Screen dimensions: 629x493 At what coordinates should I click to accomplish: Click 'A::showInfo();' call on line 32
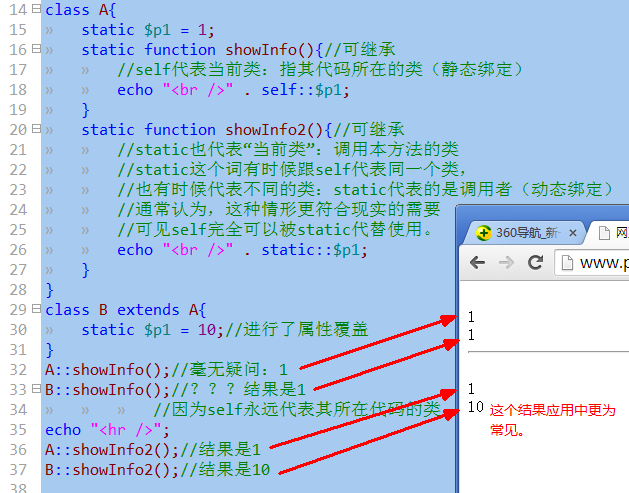pos(108,369)
